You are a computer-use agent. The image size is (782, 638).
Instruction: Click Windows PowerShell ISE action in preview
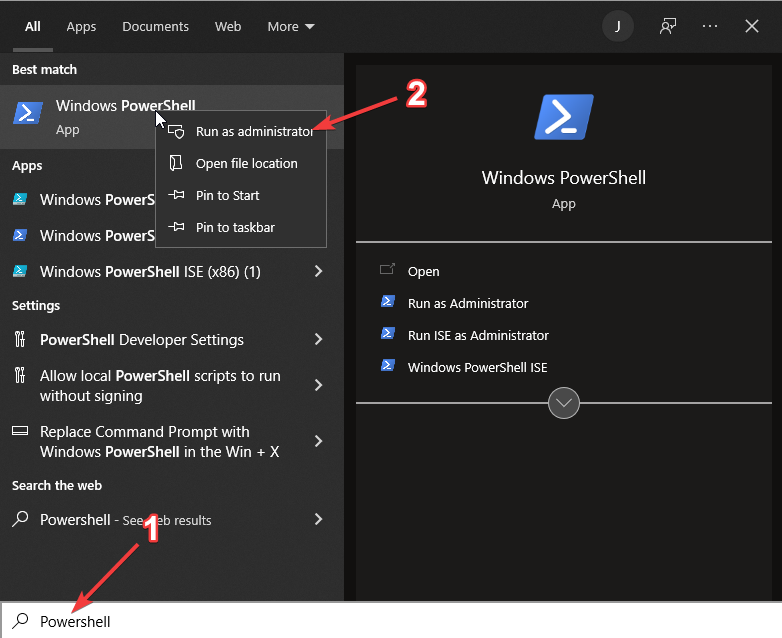[x=477, y=367]
